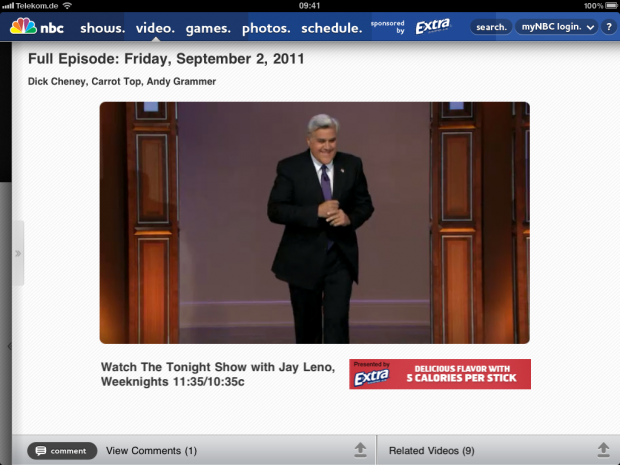Screen dimensions: 620x465
Task: Tap the battery indicator in status bar
Action: click(611, 6)
